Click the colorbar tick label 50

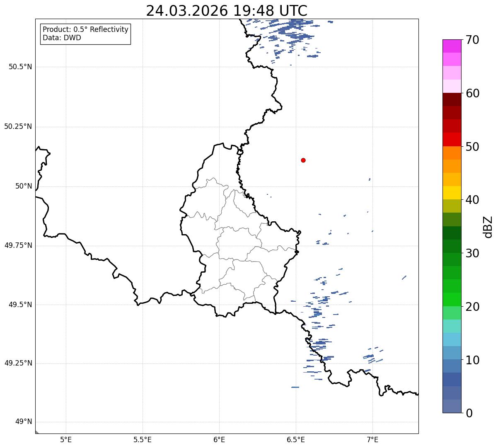[x=472, y=147]
